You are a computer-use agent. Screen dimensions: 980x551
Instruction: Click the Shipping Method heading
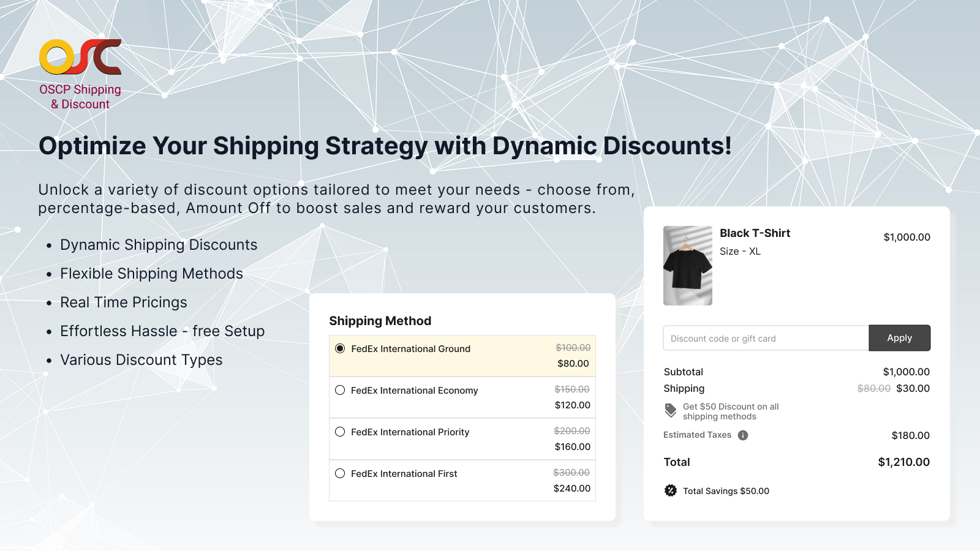[380, 320]
